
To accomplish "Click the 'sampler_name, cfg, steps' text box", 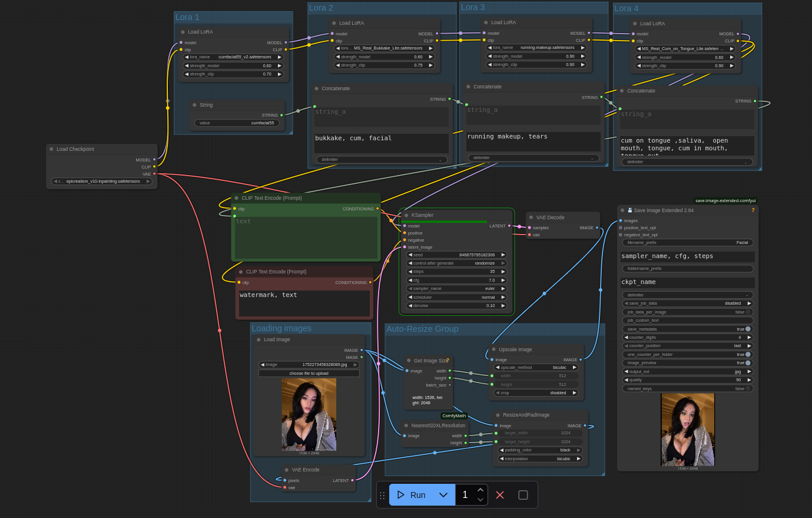I will (688, 256).
